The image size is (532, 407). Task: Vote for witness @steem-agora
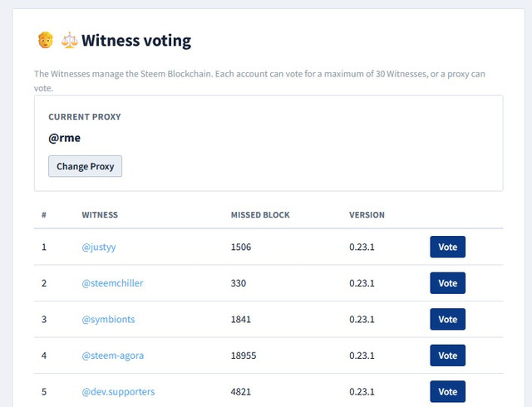(447, 356)
